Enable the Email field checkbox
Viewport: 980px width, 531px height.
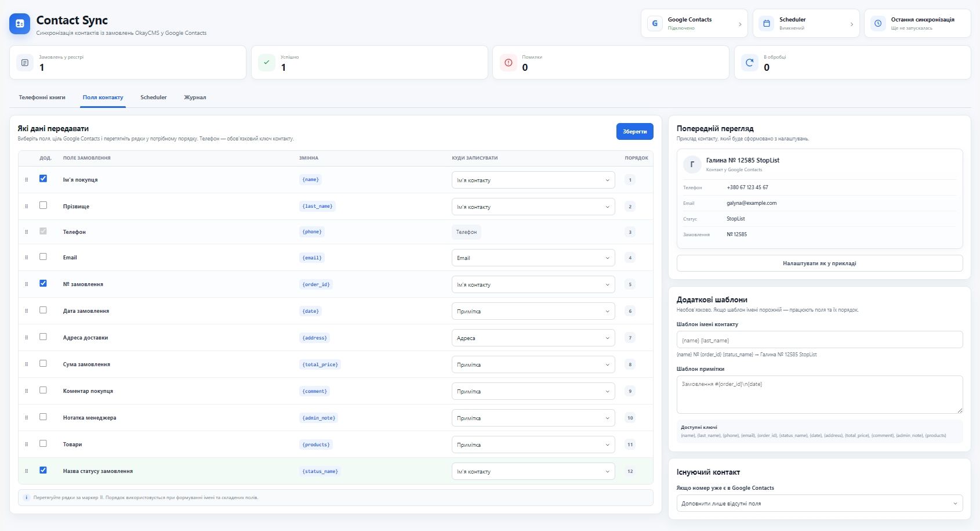coord(43,257)
